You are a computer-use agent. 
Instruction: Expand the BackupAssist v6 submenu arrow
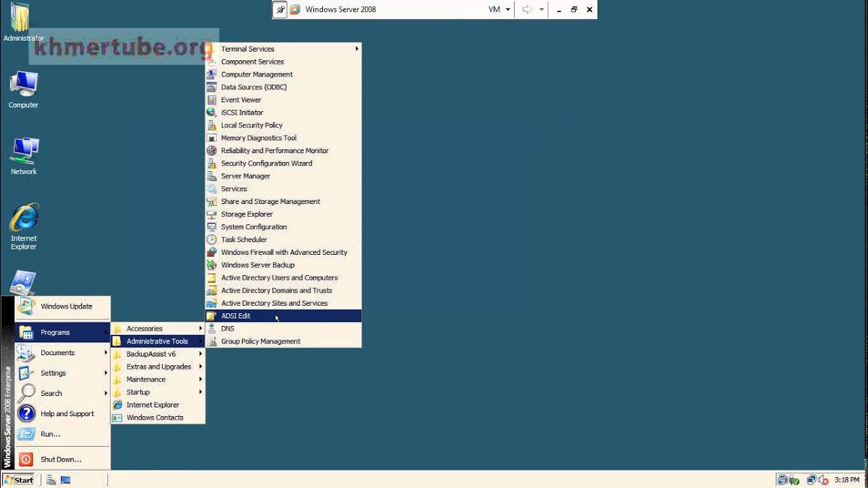coord(200,354)
